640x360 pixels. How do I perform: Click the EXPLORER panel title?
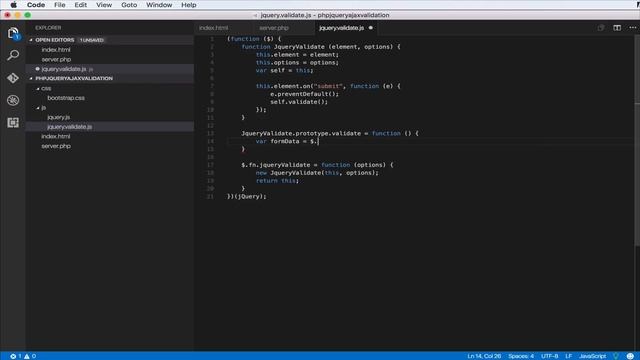coord(48,28)
